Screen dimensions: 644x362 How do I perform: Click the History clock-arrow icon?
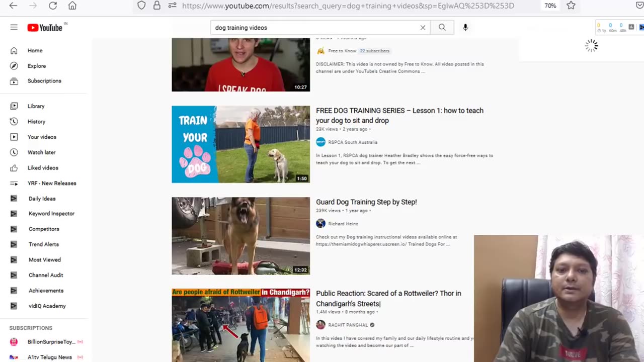(14, 122)
